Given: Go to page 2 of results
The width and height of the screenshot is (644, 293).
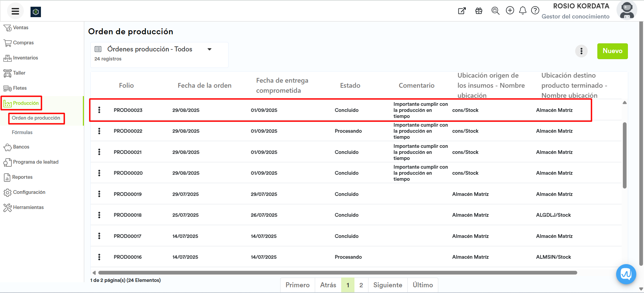Looking at the screenshot, I should (x=361, y=285).
